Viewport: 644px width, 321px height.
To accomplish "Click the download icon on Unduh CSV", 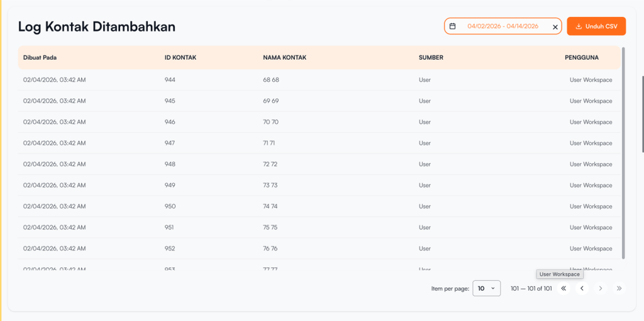I will pos(579,26).
